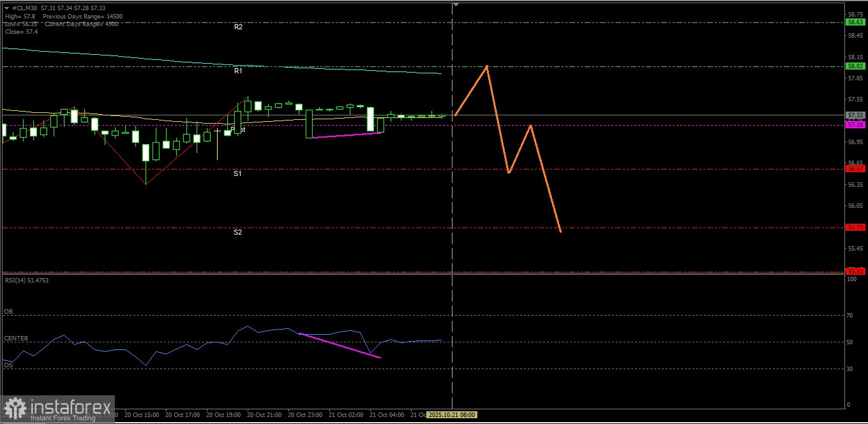The height and width of the screenshot is (424, 868).
Task: Click the orange forecast line peak near R1
Action: (x=487, y=66)
